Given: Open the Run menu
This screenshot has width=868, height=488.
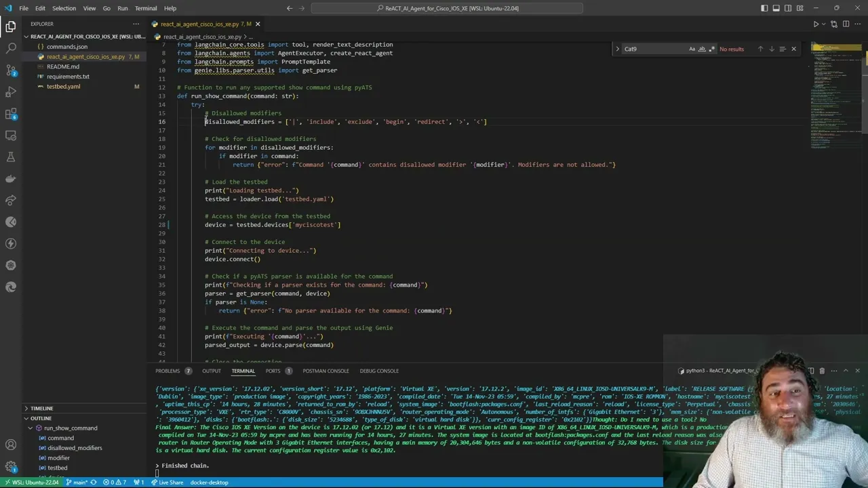Looking at the screenshot, I should (x=123, y=8).
